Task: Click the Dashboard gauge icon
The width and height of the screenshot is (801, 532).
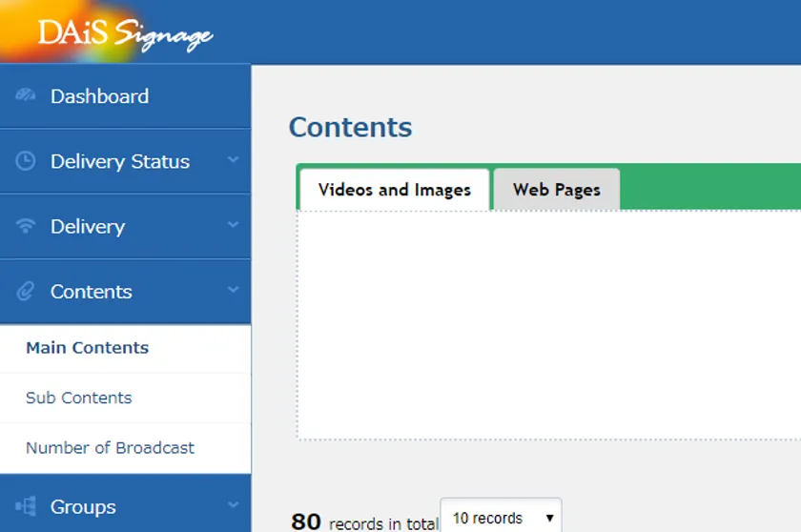Action: (27, 96)
